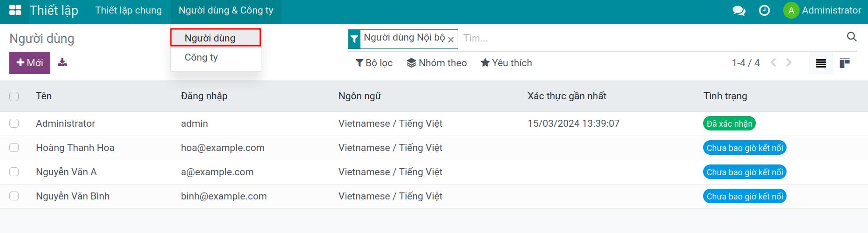
Task: Tick the Nguyễn Văn Bình row checkbox
Action: [14, 196]
